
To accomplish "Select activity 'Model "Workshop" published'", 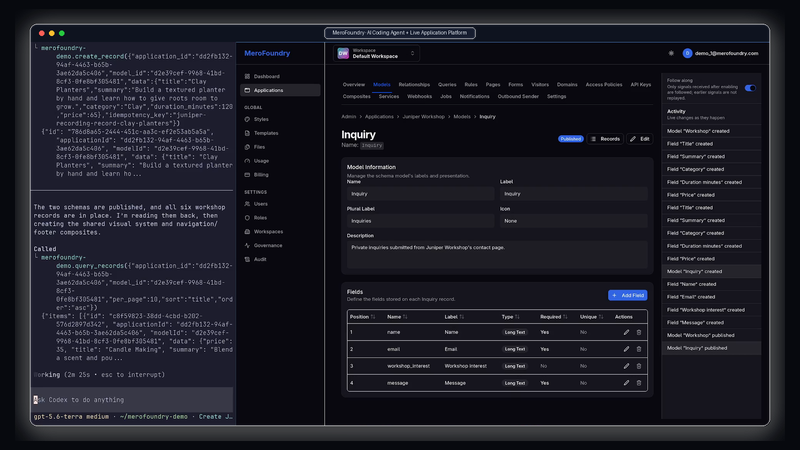I will point(712,335).
